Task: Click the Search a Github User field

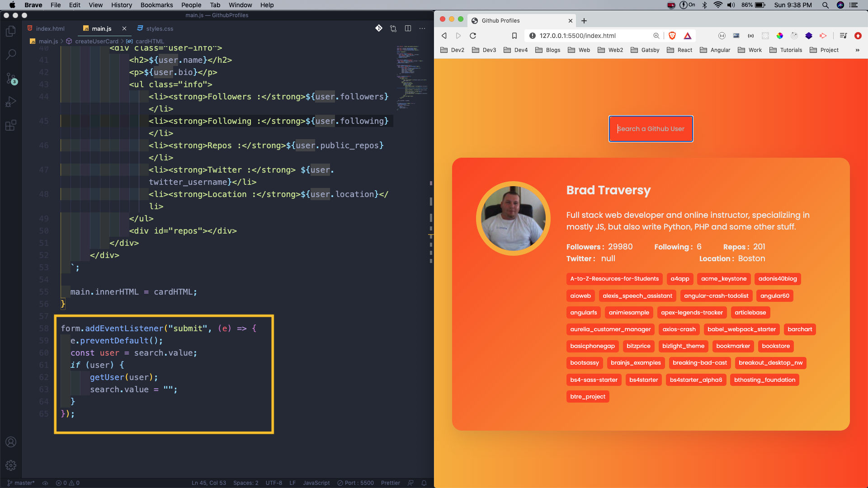Action: [651, 129]
